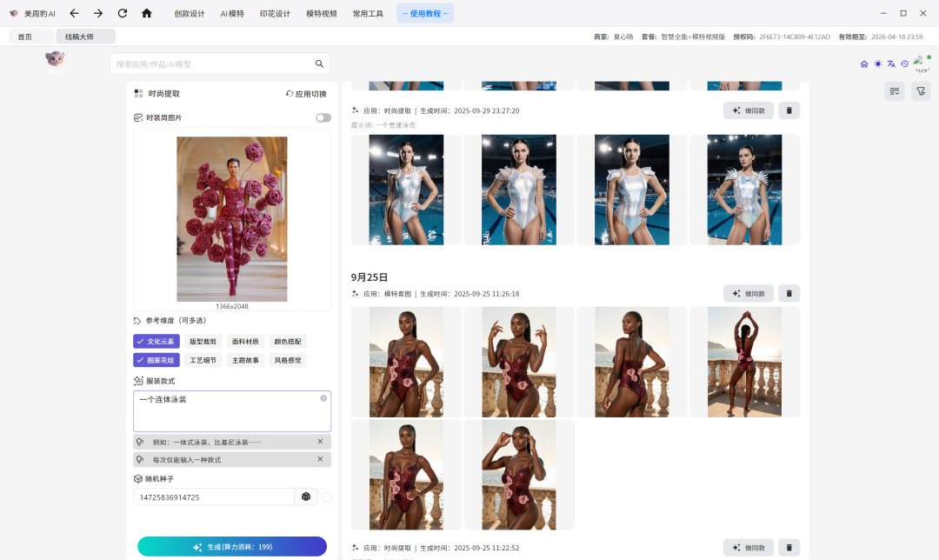Viewport: 939px width, 560px height.
Task: Open the 使用教程 dropdown in the top bar
Action: click(x=425, y=13)
